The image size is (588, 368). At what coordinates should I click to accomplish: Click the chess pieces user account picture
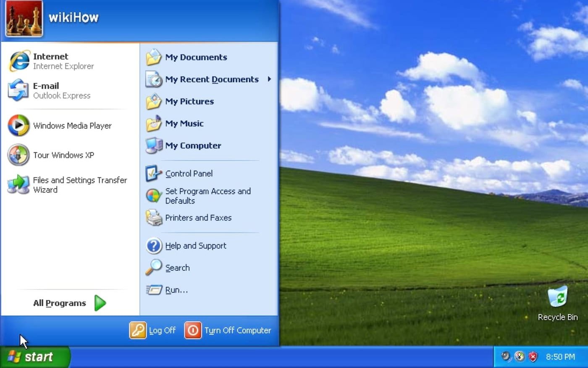click(24, 19)
